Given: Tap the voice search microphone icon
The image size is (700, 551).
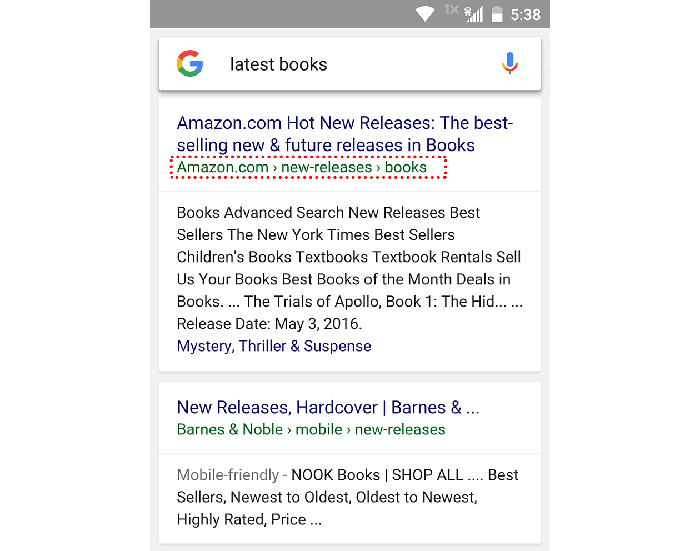Looking at the screenshot, I should 510,64.
